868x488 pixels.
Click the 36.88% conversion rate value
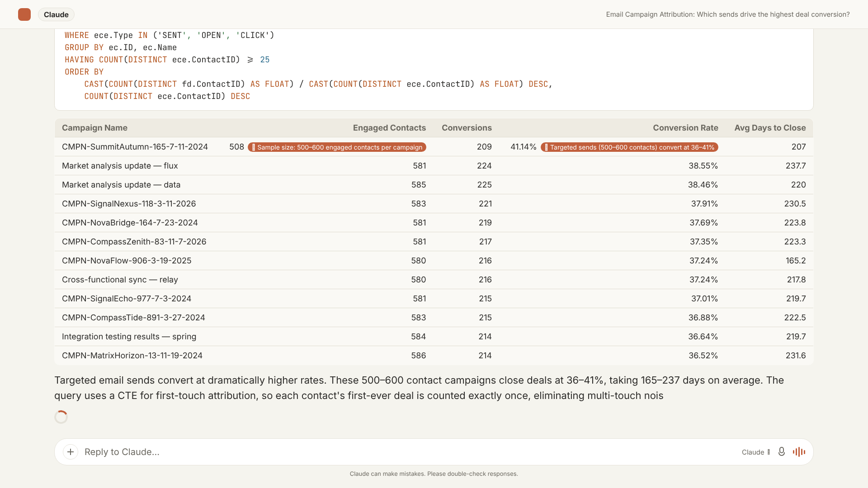(703, 318)
